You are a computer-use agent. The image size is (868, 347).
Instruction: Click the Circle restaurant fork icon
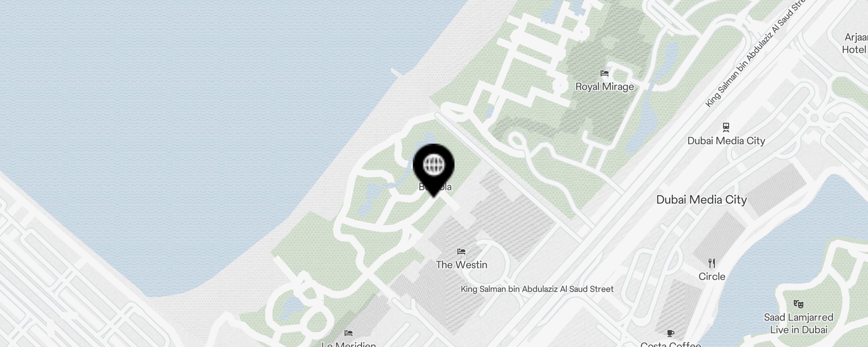tap(711, 263)
